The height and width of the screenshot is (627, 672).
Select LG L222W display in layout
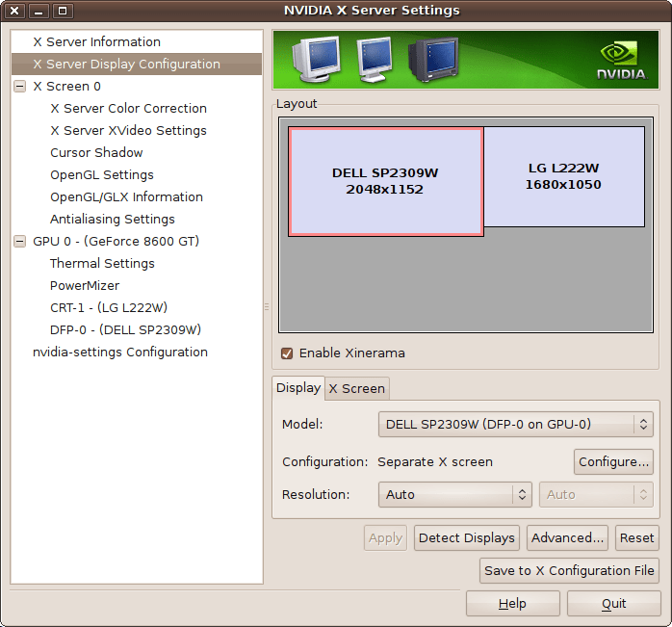point(564,176)
